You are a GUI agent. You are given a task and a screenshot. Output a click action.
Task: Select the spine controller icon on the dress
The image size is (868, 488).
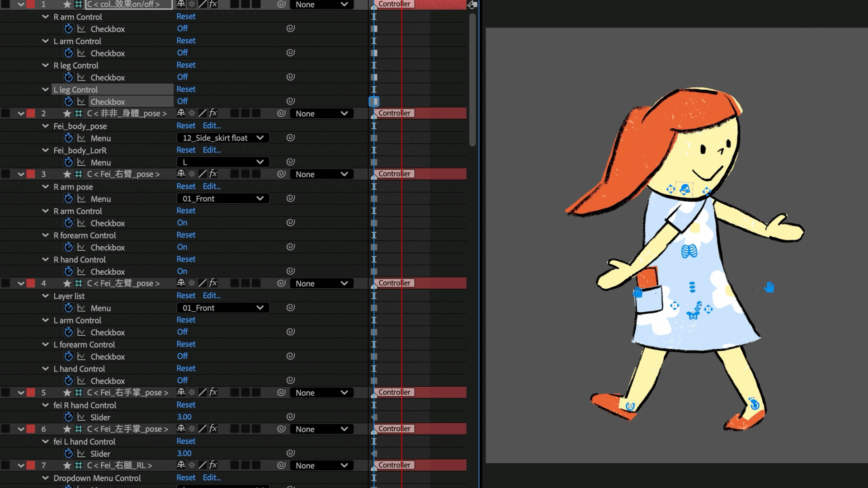pyautogui.click(x=692, y=287)
